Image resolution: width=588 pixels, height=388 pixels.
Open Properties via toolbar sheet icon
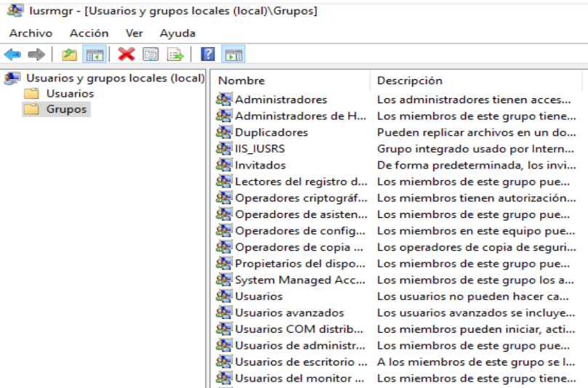point(150,54)
